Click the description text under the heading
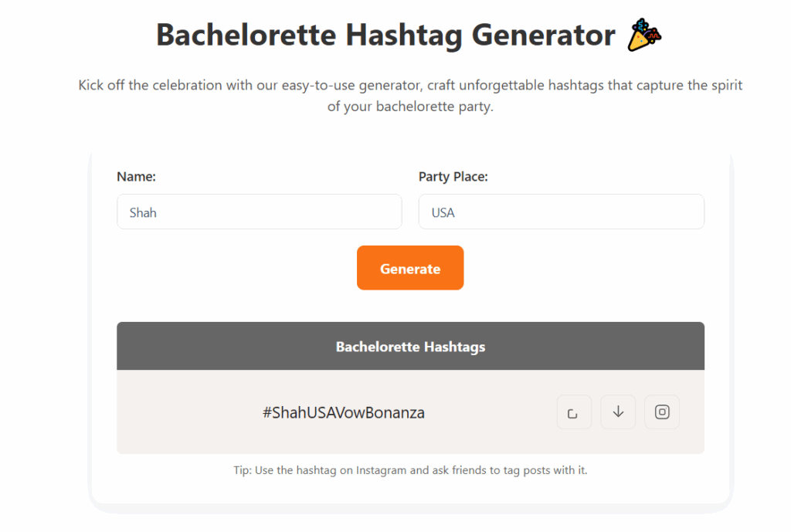 (410, 95)
